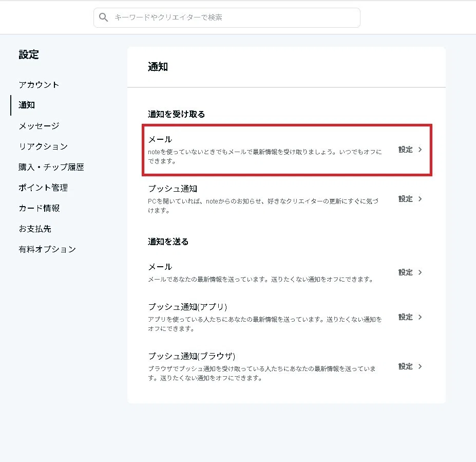Click description starting noteを使っていないとき
The image size is (476, 462).
click(265, 156)
